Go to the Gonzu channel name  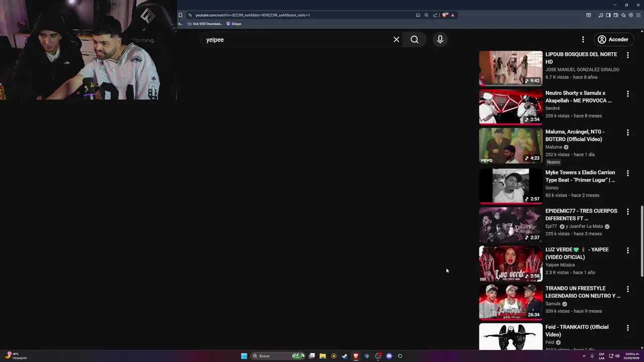(552, 188)
